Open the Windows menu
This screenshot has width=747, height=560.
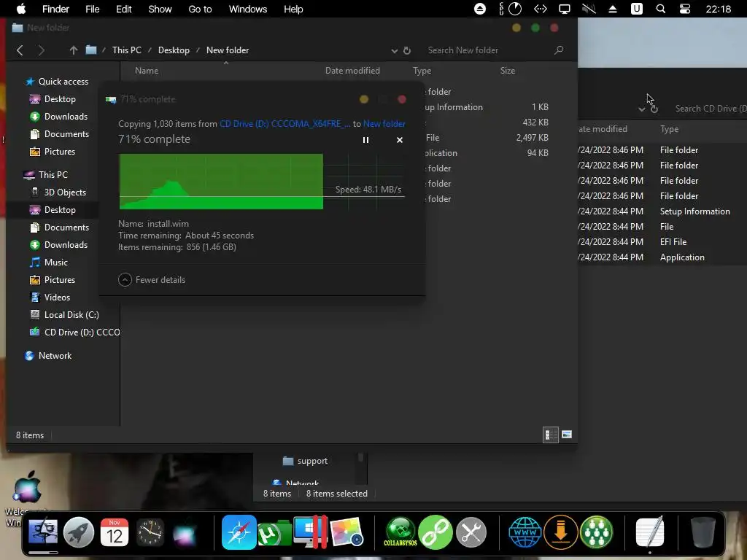pos(248,9)
